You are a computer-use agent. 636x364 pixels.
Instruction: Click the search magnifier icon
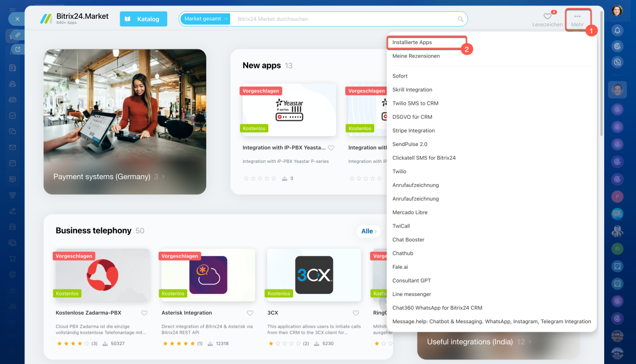click(461, 19)
